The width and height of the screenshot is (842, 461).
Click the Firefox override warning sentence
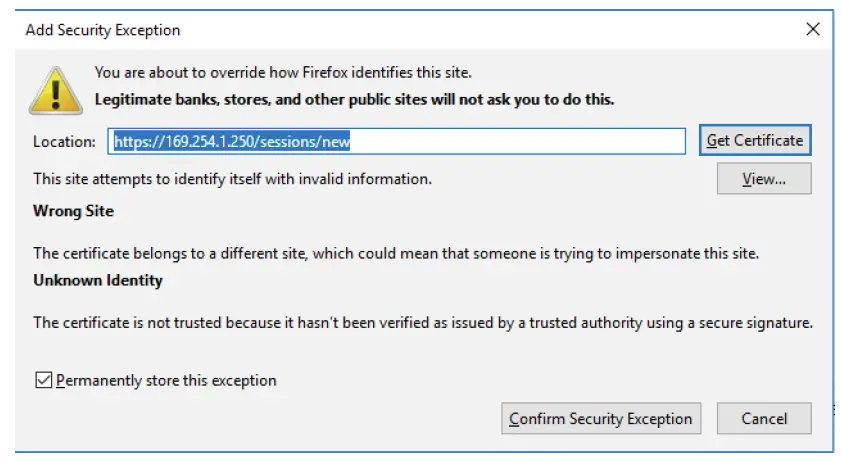[282, 72]
